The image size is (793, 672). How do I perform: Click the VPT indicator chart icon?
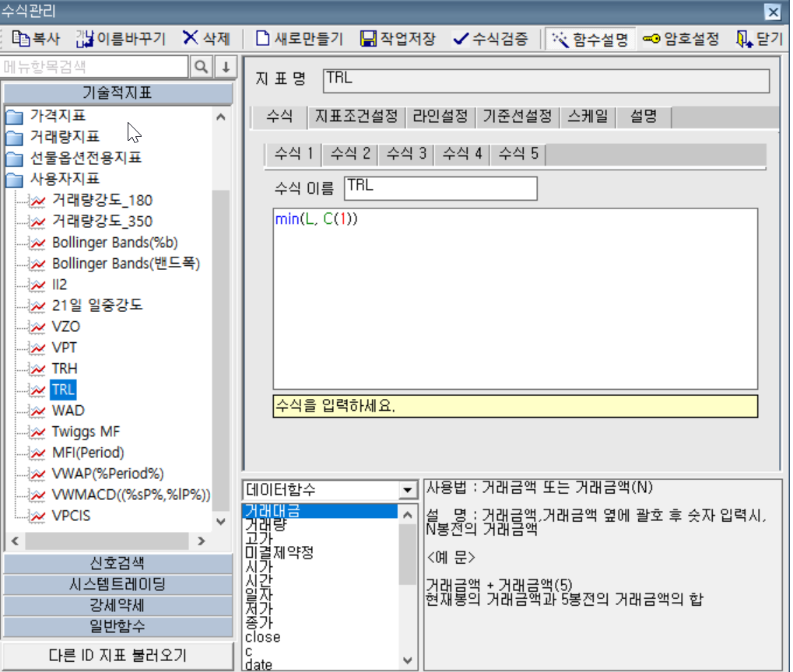37,348
